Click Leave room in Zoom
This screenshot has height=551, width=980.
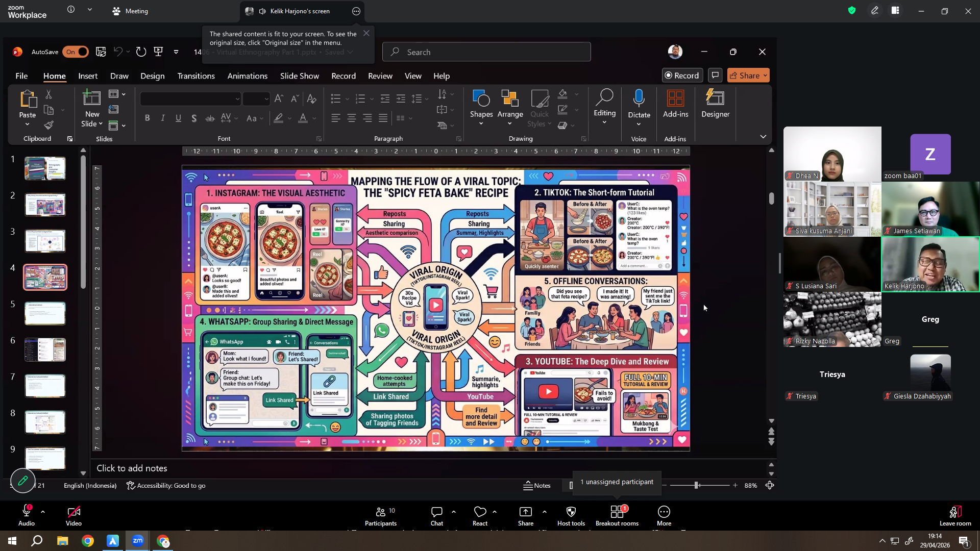point(955,516)
